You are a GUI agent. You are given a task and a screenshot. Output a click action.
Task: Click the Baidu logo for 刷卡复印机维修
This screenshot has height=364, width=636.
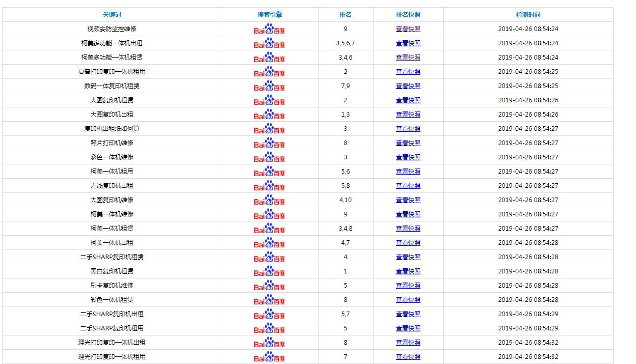coord(270,286)
